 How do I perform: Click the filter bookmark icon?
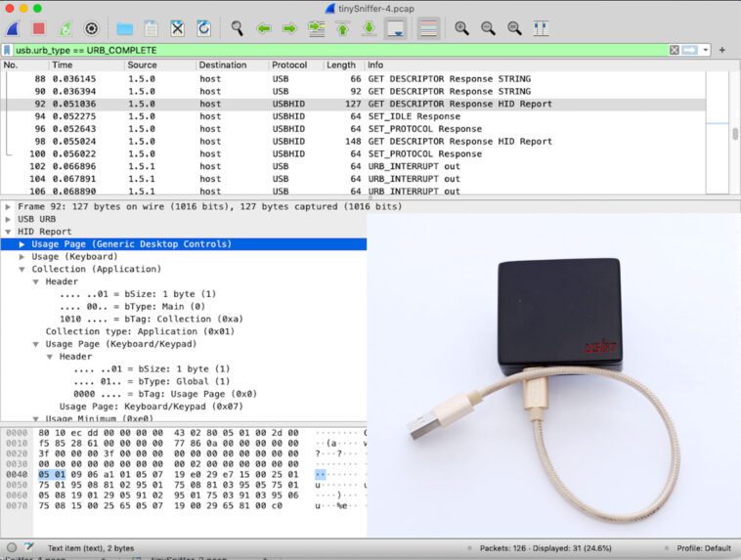[8, 50]
